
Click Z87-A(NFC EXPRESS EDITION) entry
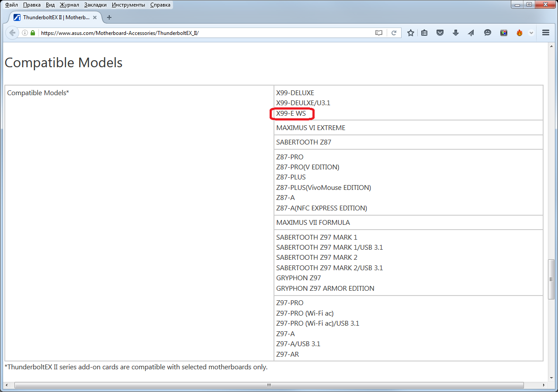pyautogui.click(x=322, y=208)
